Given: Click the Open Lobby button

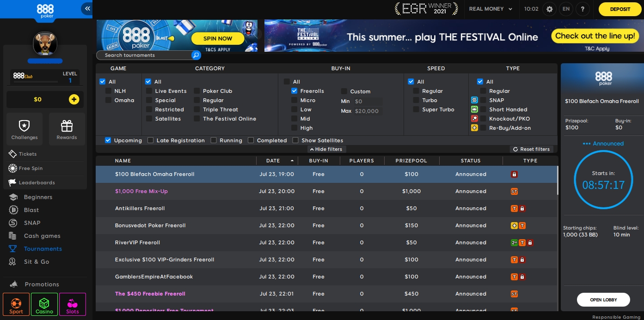Looking at the screenshot, I should [x=603, y=300].
